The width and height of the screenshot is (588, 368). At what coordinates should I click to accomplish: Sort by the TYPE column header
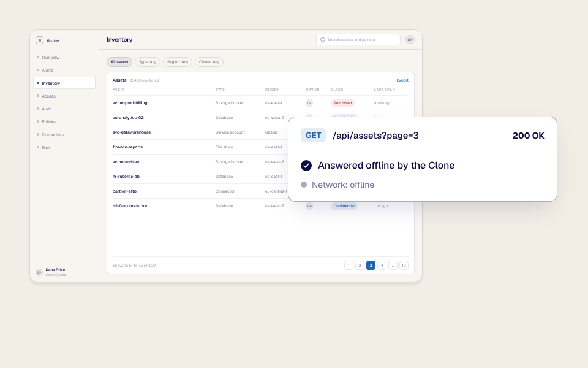220,90
